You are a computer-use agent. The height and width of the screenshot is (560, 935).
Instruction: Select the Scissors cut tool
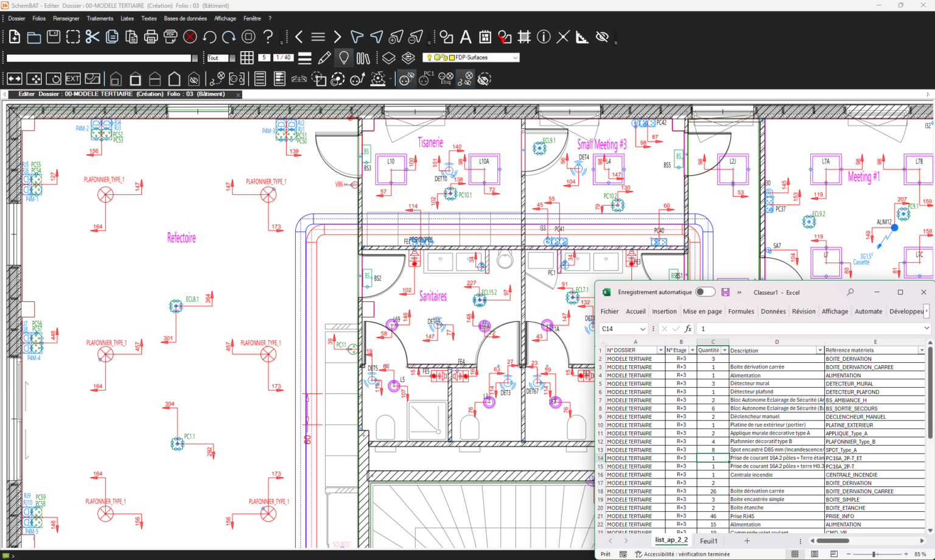coord(93,37)
